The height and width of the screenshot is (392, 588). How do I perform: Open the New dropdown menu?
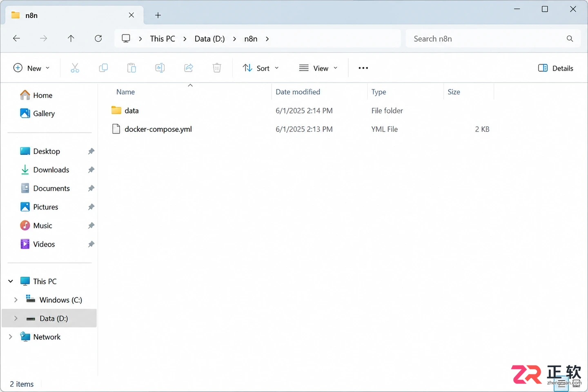32,68
